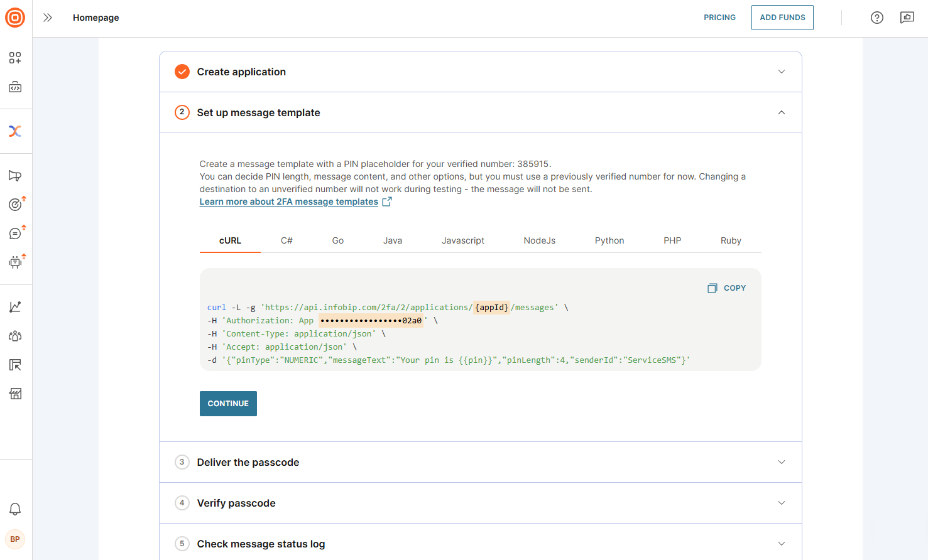Expand the Check message status log chevron

(782, 544)
